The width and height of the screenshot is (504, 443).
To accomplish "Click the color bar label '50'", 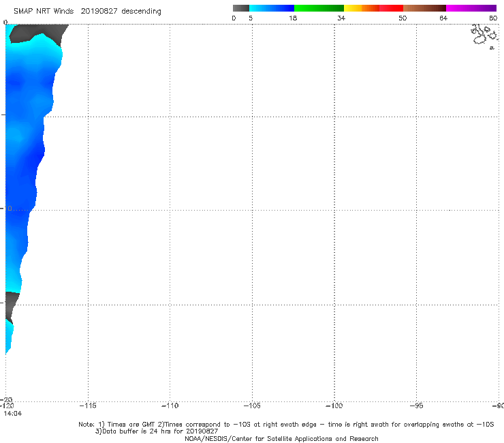I will click(403, 18).
